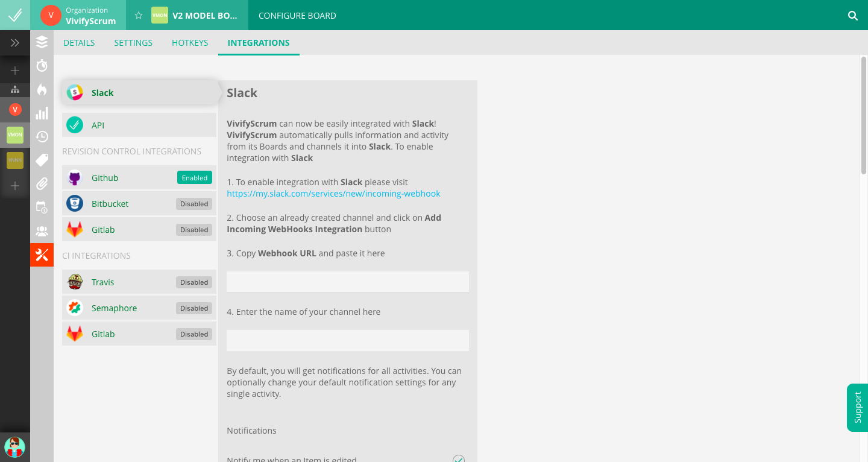The width and height of the screenshot is (868, 462).
Task: Click the Semaphore Disabled badge
Action: click(194, 308)
